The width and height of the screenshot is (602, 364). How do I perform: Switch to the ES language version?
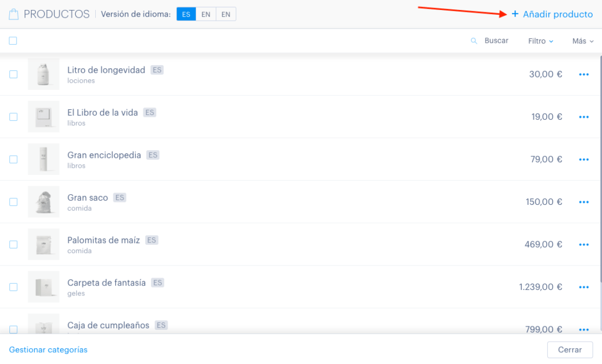tap(186, 14)
